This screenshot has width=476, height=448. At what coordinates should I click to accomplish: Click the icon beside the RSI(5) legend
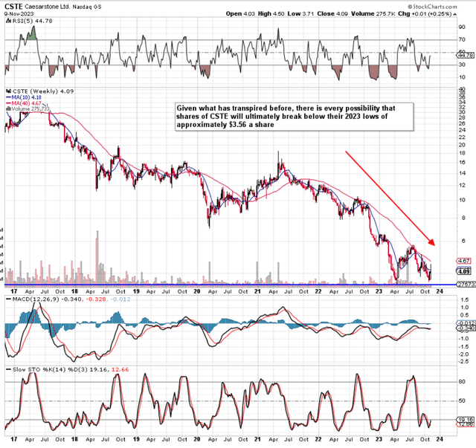[x=8, y=21]
